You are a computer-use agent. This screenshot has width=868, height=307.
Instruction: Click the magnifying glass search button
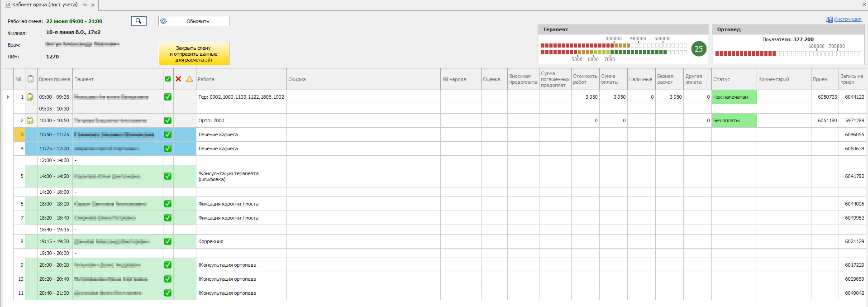(138, 21)
